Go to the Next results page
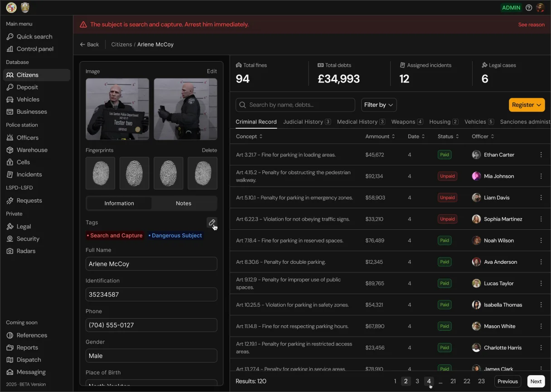 (x=536, y=381)
